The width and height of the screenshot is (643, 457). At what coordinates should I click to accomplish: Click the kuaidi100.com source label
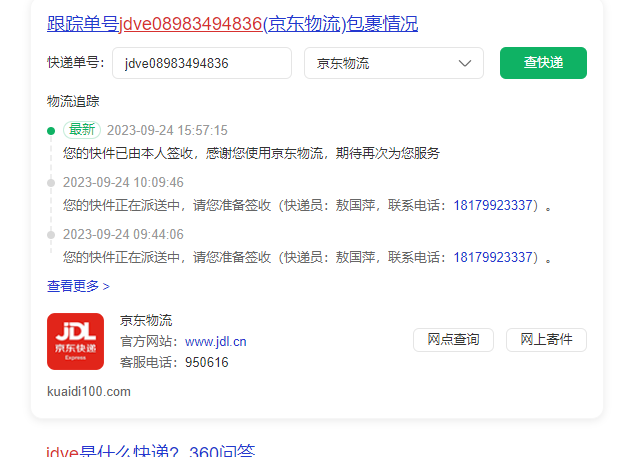[x=89, y=391]
